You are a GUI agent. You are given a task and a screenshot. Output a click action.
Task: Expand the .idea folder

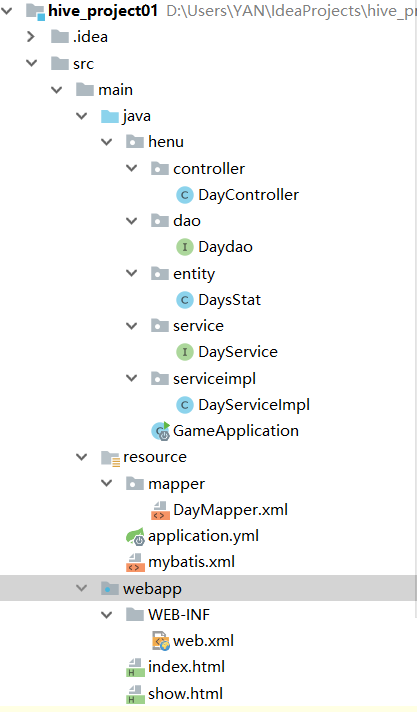pyautogui.click(x=31, y=37)
